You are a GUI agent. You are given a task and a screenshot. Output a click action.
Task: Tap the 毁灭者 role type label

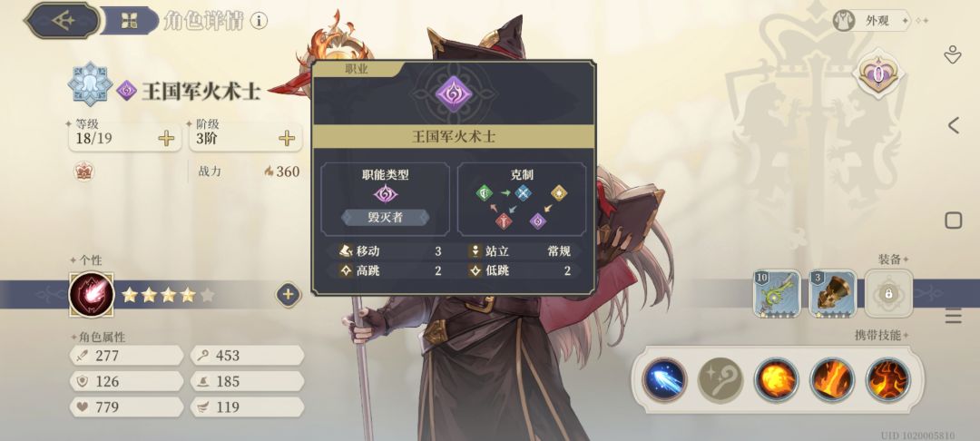(386, 218)
